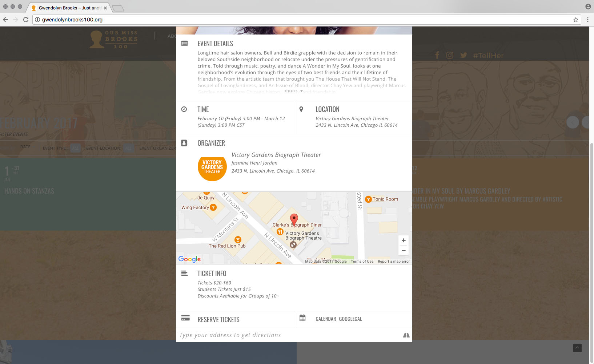Open the Instagram icon link
Image resolution: width=594 pixels, height=364 pixels.
click(450, 55)
